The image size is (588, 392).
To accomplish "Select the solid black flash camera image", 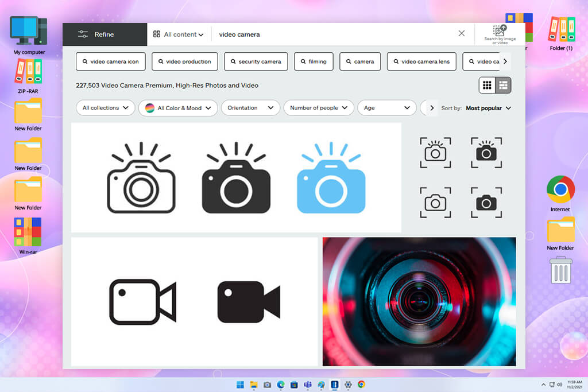I will [236, 178].
